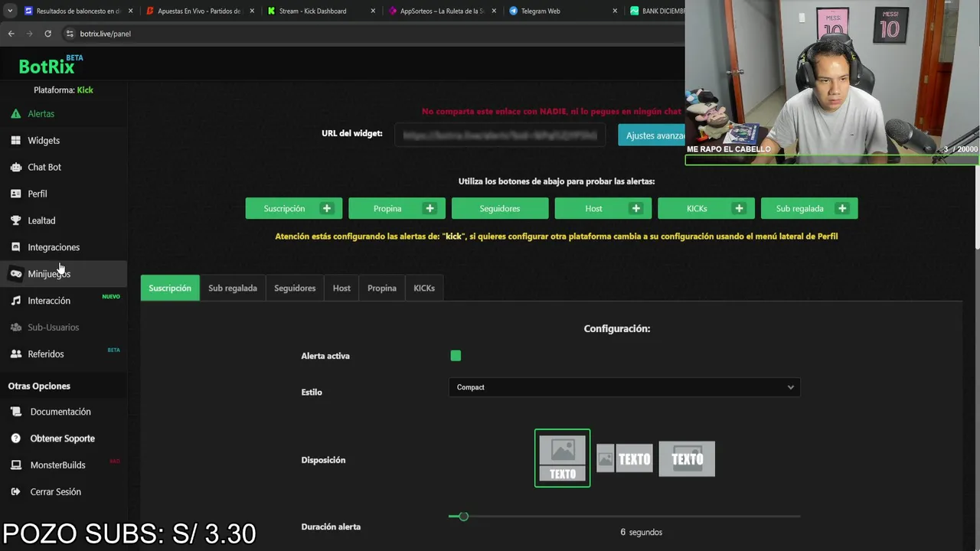980x551 pixels.
Task: Click plus icon on Propina test button
Action: click(430, 208)
